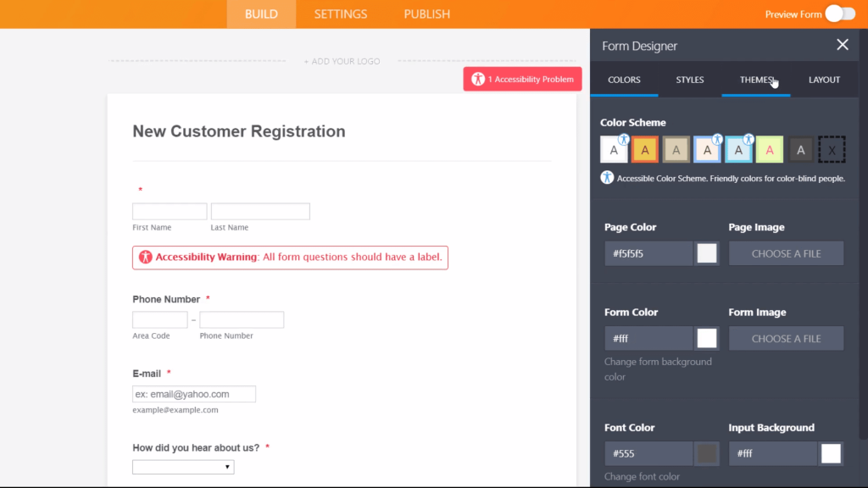
Task: Select the light blue accessible color scheme
Action: (x=738, y=151)
